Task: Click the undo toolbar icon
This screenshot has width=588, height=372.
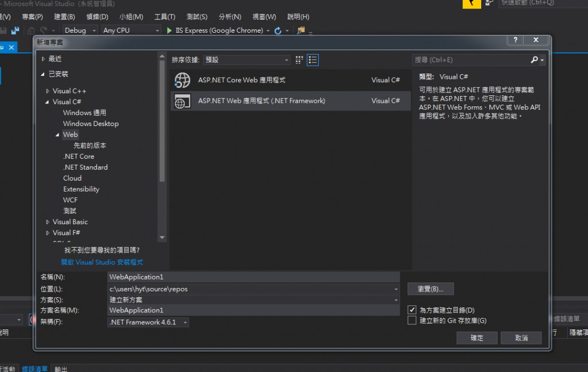Action: point(44,30)
